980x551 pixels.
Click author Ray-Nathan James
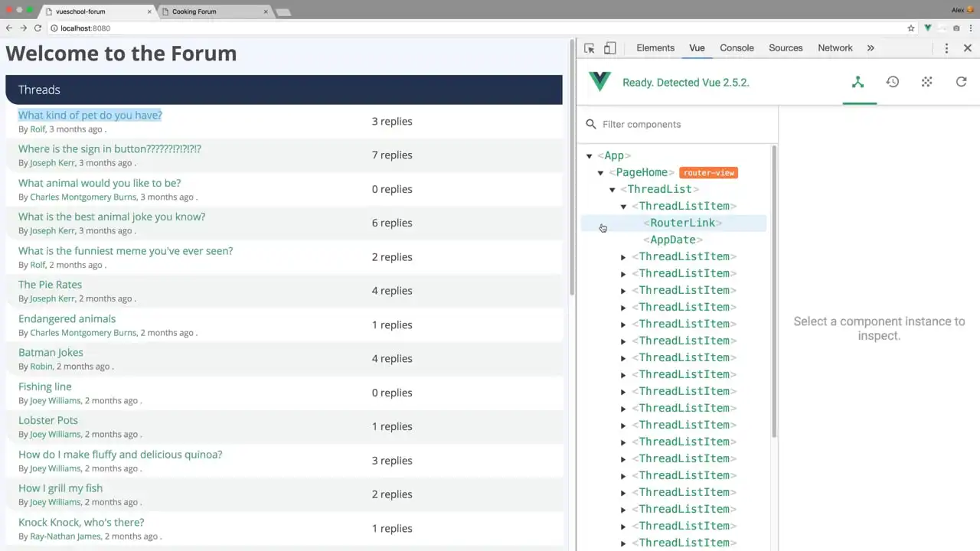65,536
